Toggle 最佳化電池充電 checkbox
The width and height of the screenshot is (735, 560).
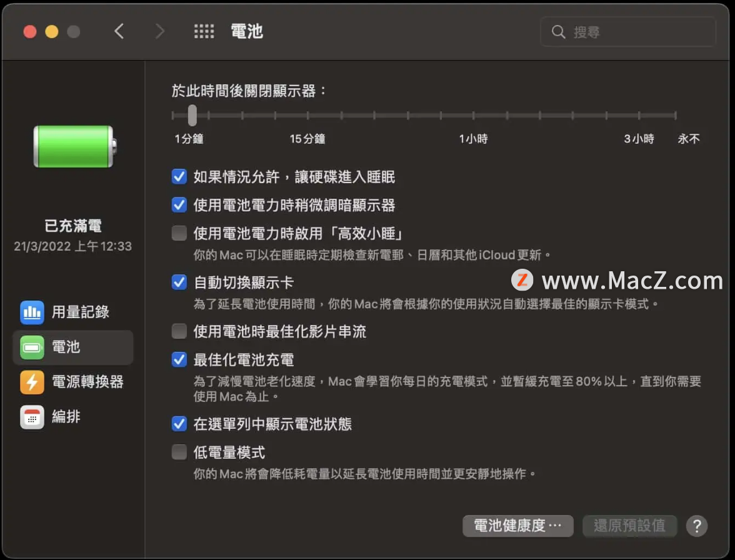point(179,359)
